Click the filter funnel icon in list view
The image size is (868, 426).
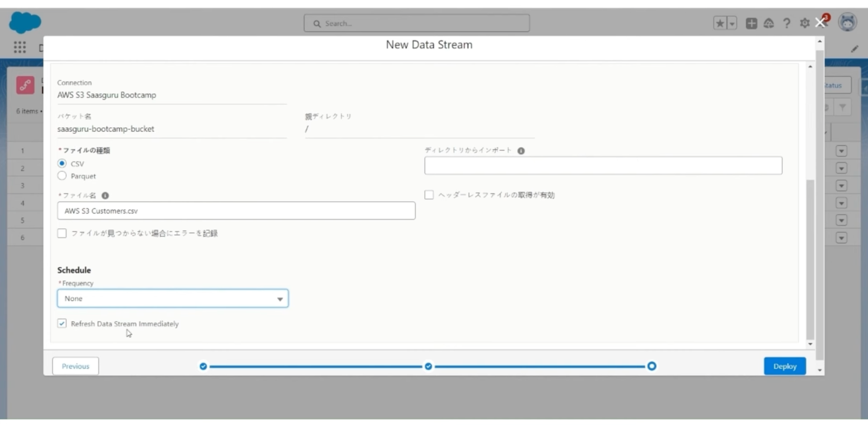pos(843,107)
